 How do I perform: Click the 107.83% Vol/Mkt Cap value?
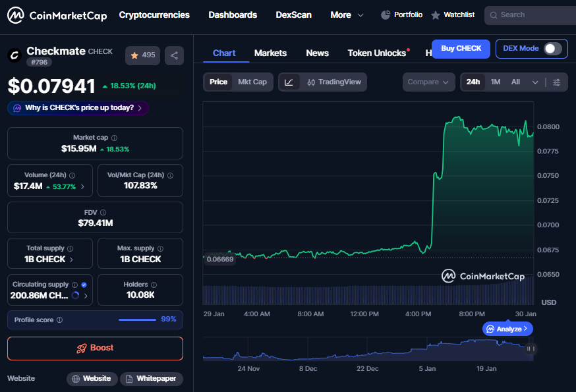tap(140, 186)
